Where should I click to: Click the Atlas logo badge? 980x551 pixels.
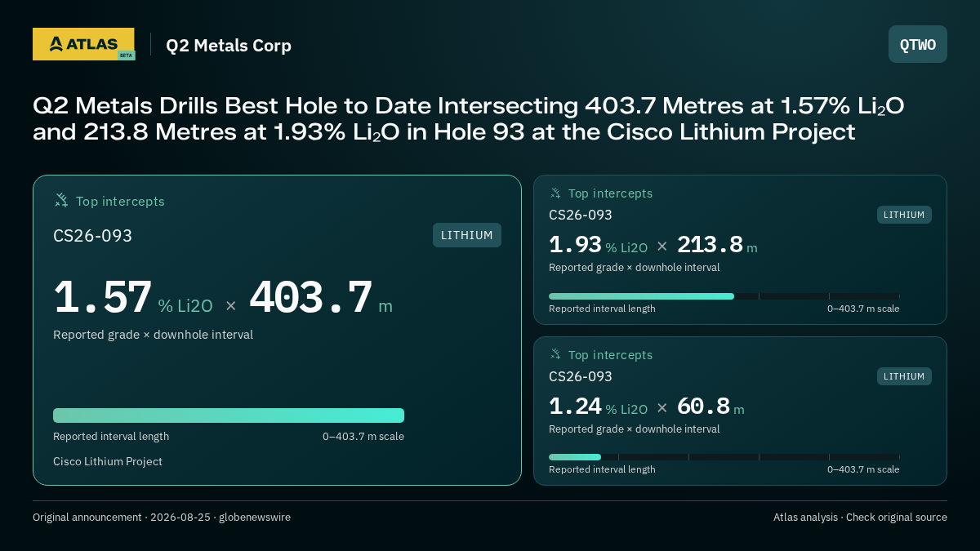pos(83,44)
